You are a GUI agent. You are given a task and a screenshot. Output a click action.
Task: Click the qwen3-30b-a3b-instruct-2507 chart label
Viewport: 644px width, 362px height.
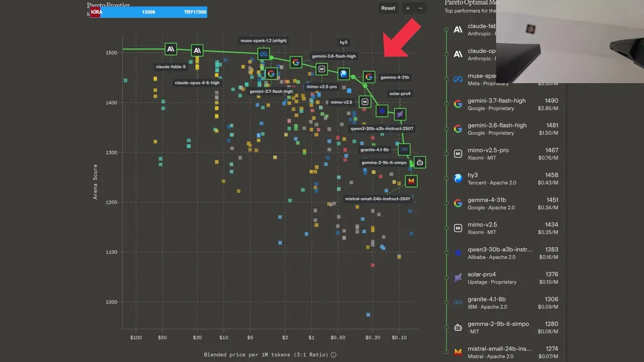pyautogui.click(x=382, y=128)
